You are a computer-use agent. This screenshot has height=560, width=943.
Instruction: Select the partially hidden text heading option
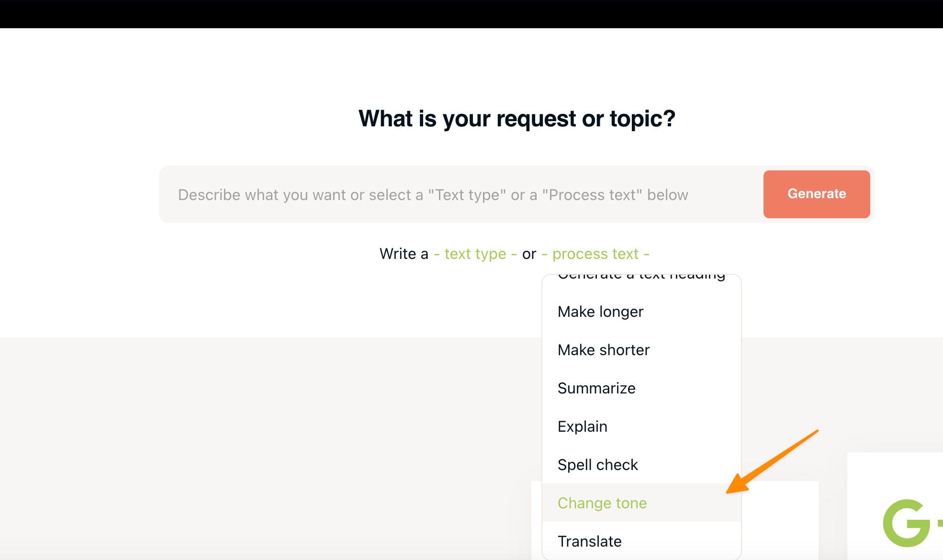point(641,277)
